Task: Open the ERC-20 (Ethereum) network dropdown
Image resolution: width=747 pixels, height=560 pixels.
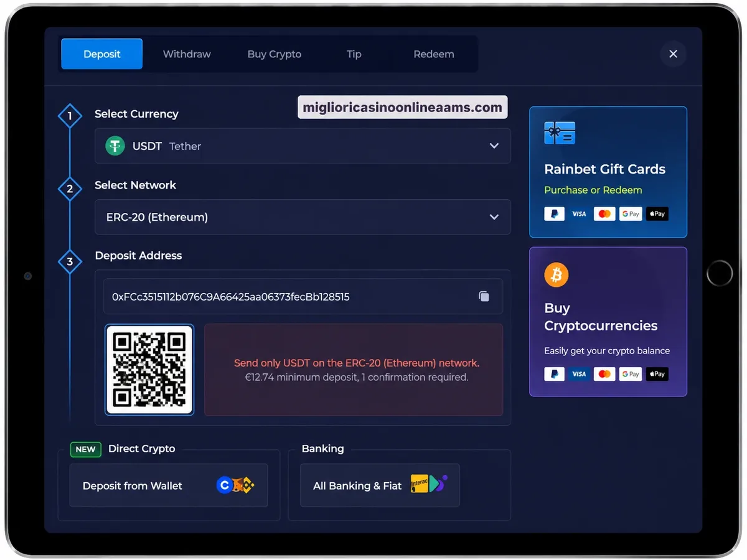Action: click(x=303, y=217)
